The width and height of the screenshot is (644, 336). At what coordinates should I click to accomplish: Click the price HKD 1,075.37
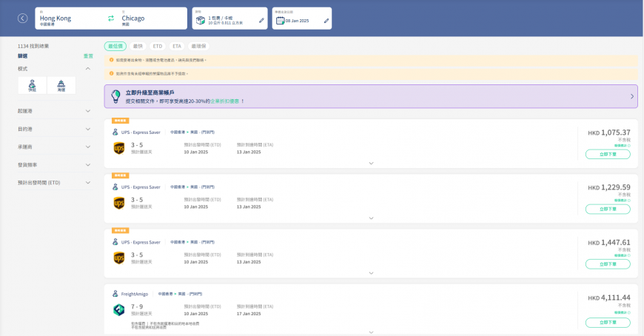[x=609, y=132]
